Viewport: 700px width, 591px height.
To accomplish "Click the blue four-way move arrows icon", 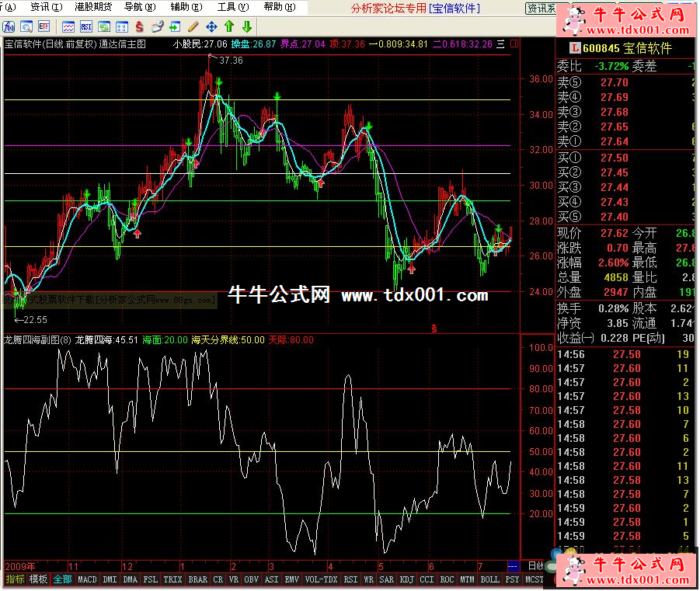I will pyautogui.click(x=211, y=26).
